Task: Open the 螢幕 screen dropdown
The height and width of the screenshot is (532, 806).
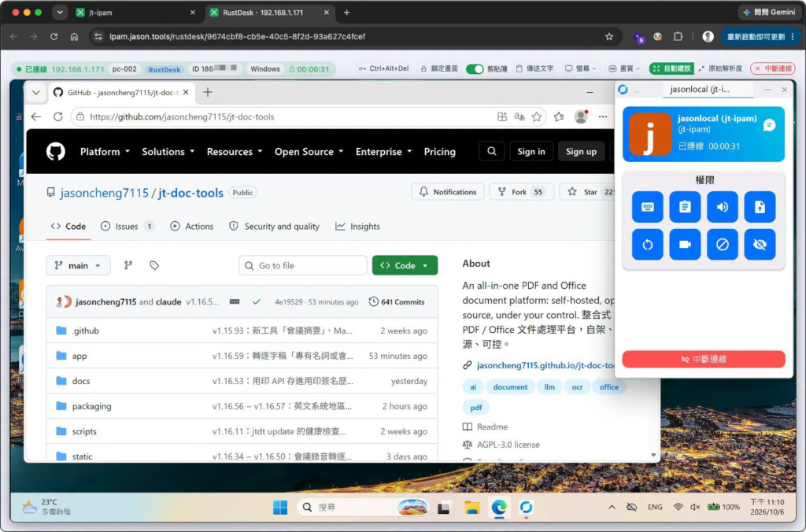Action: coord(581,68)
